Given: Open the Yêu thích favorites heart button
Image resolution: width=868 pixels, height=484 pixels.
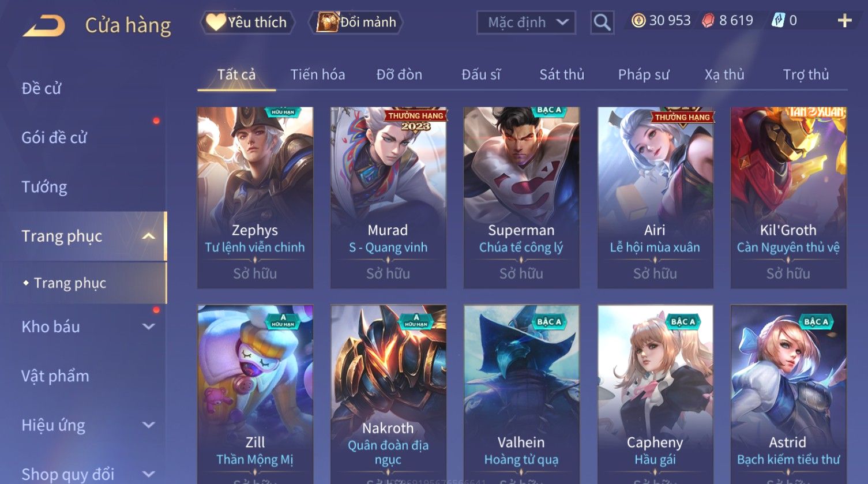Looking at the screenshot, I should (x=247, y=22).
